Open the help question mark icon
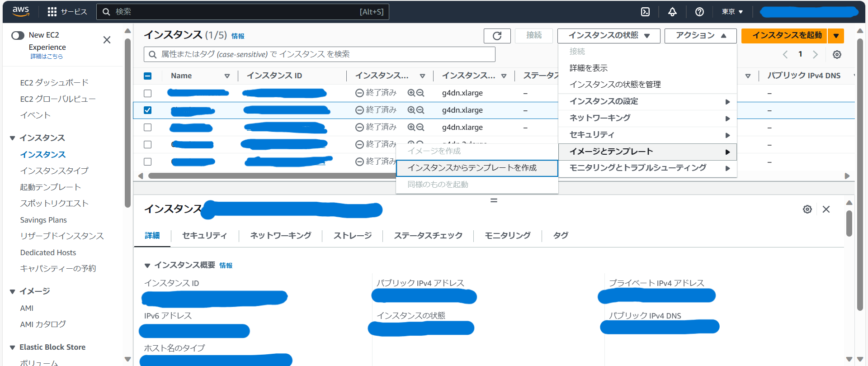868x366 pixels. tap(699, 12)
